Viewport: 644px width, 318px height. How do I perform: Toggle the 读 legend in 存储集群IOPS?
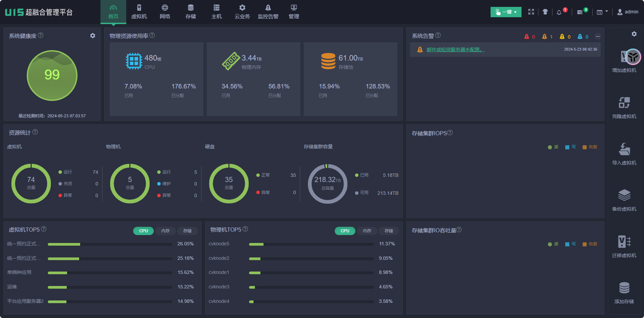[553, 147]
